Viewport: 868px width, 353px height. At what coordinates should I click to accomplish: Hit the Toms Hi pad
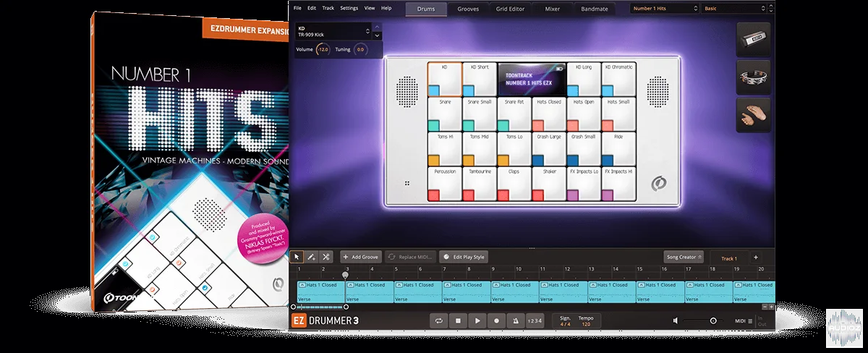444,148
